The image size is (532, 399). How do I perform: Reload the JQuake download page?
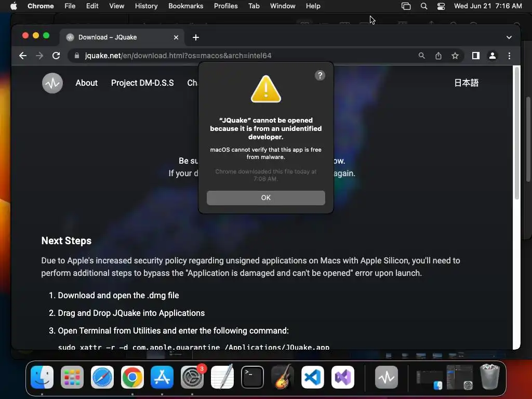point(56,56)
